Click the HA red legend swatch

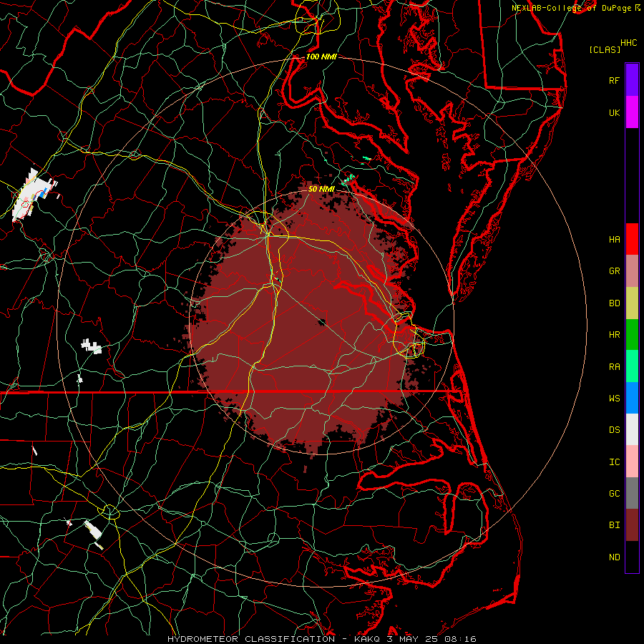click(x=632, y=239)
